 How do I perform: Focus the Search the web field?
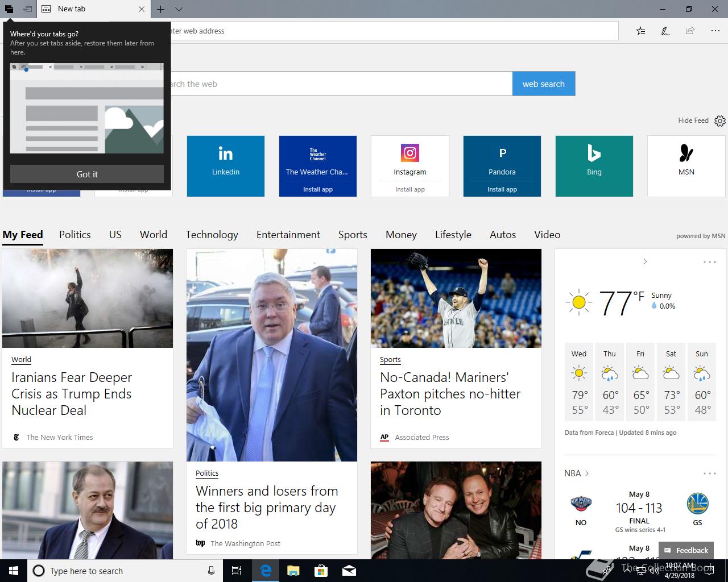341,84
